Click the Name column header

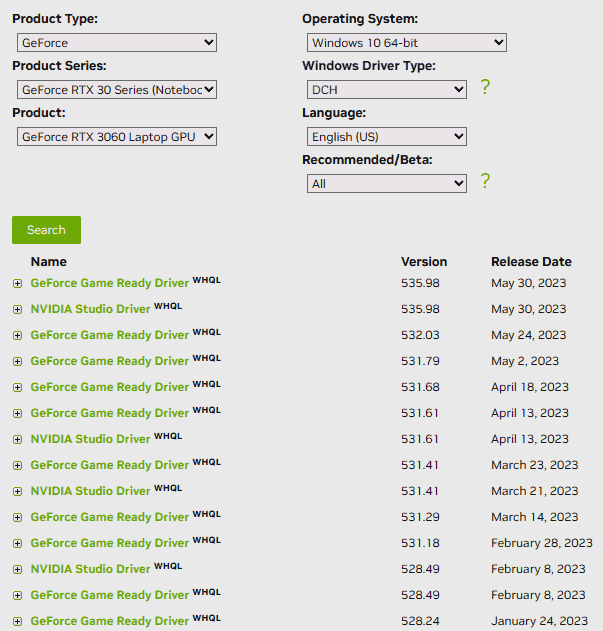(x=49, y=262)
